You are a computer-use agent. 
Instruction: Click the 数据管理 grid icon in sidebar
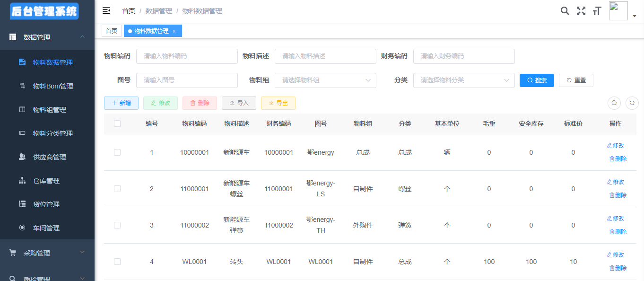(13, 37)
